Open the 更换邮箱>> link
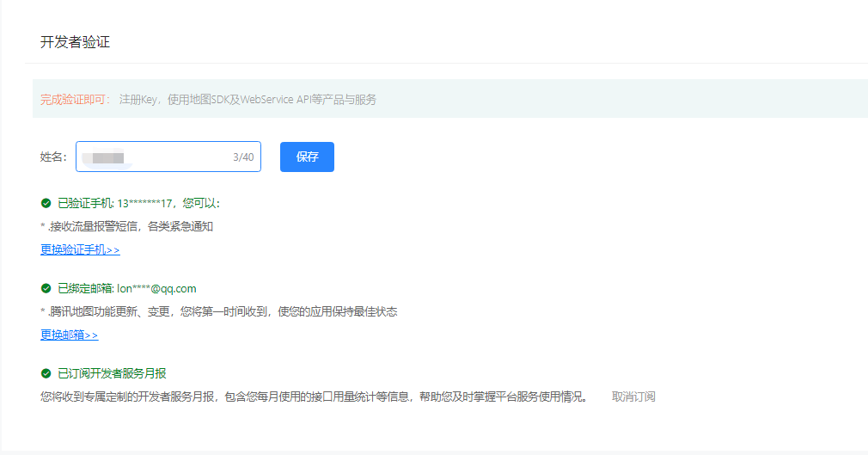 pos(70,335)
